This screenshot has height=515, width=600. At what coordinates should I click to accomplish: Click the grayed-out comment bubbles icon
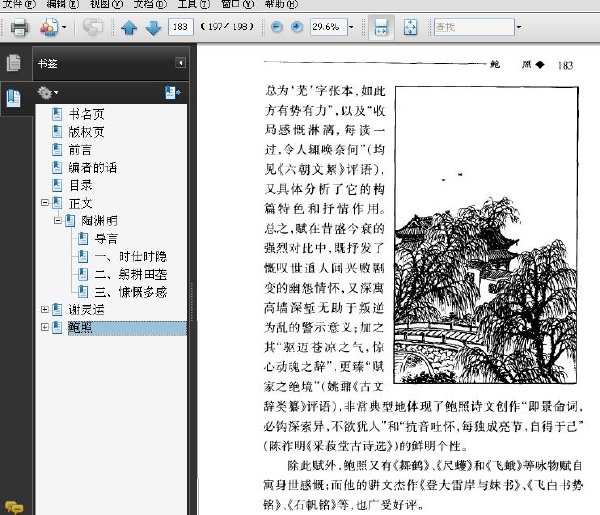coord(93,27)
